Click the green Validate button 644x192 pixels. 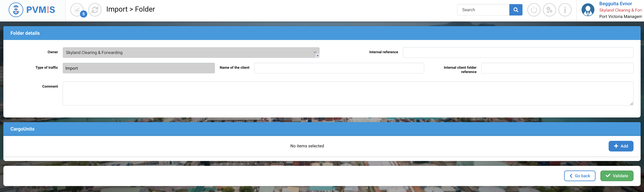(x=617, y=176)
